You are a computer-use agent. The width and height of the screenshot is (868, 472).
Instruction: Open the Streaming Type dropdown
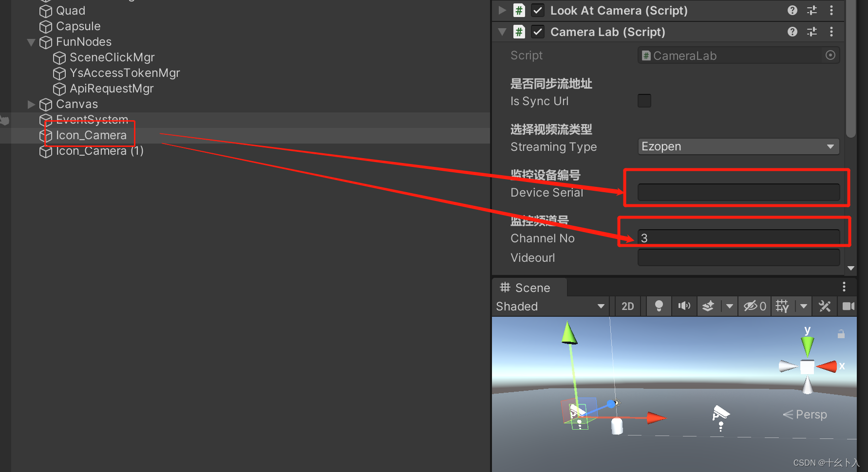coord(738,146)
